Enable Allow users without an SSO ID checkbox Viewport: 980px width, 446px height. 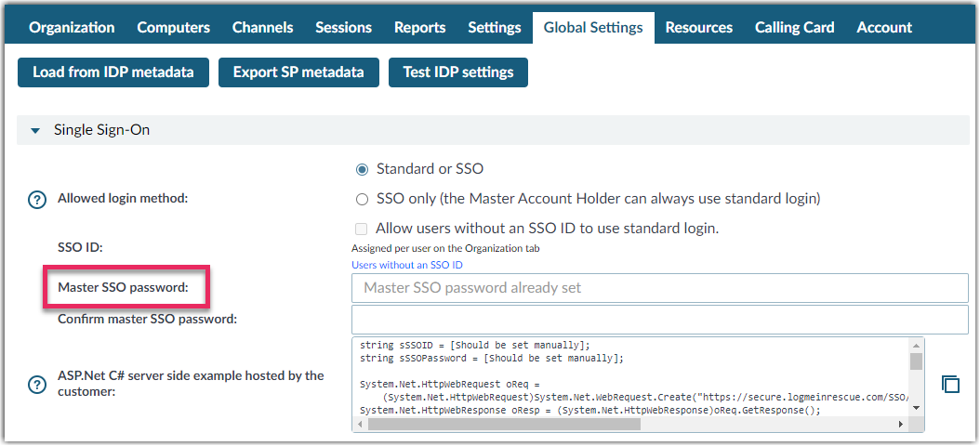pos(363,229)
